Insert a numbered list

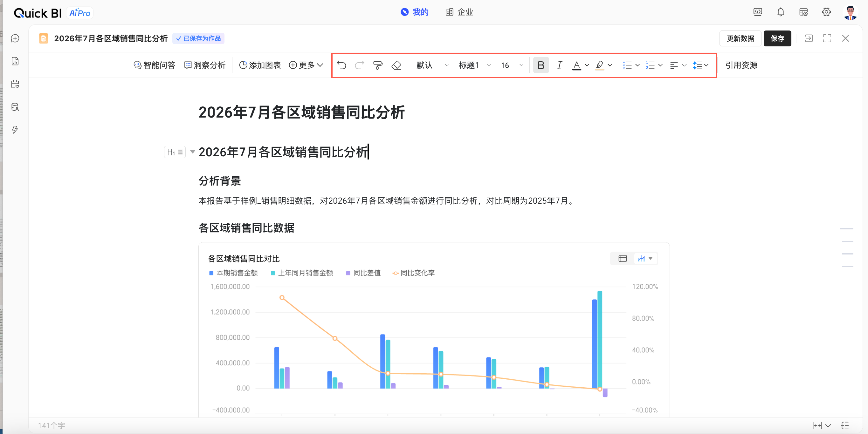(x=650, y=65)
